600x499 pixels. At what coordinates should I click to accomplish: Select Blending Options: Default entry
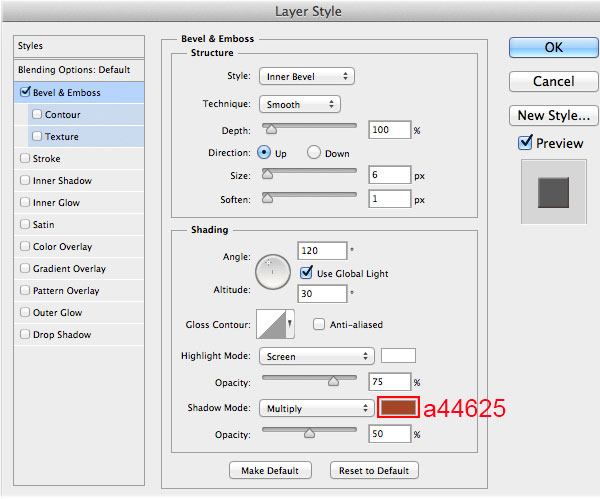pos(79,70)
